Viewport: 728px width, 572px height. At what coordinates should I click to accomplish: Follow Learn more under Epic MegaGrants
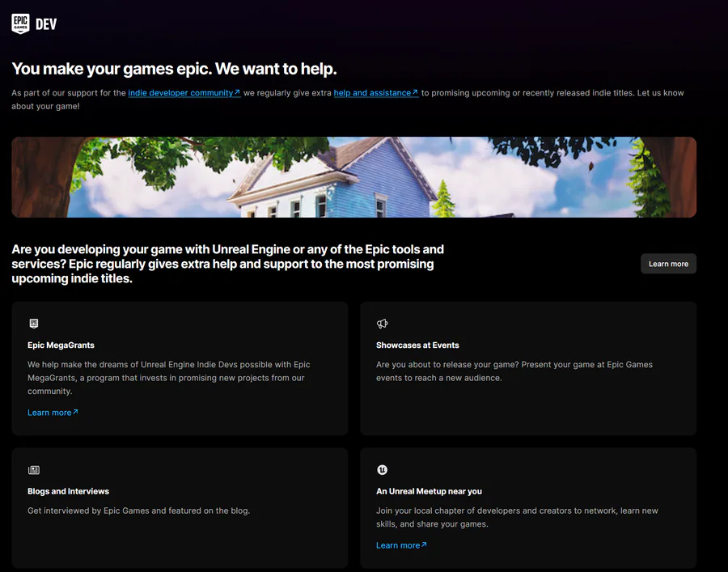tap(53, 413)
